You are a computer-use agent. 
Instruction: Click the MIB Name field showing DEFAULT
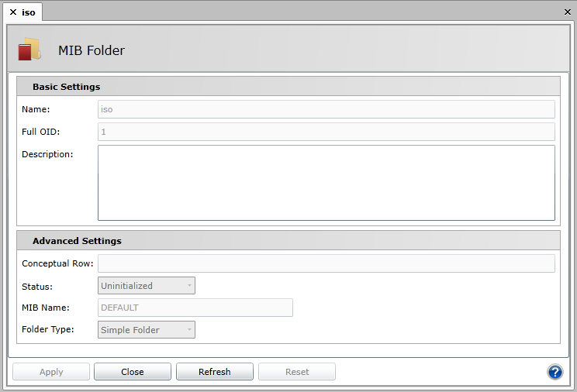tap(195, 308)
